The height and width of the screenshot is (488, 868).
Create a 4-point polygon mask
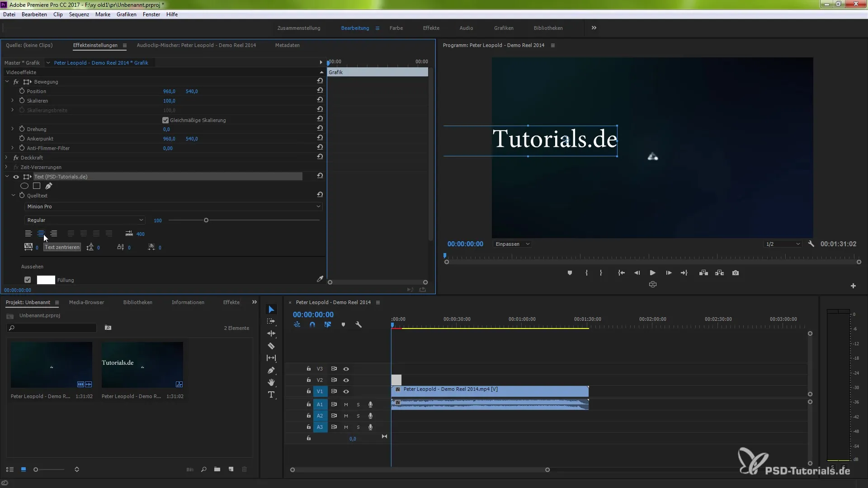(x=37, y=186)
